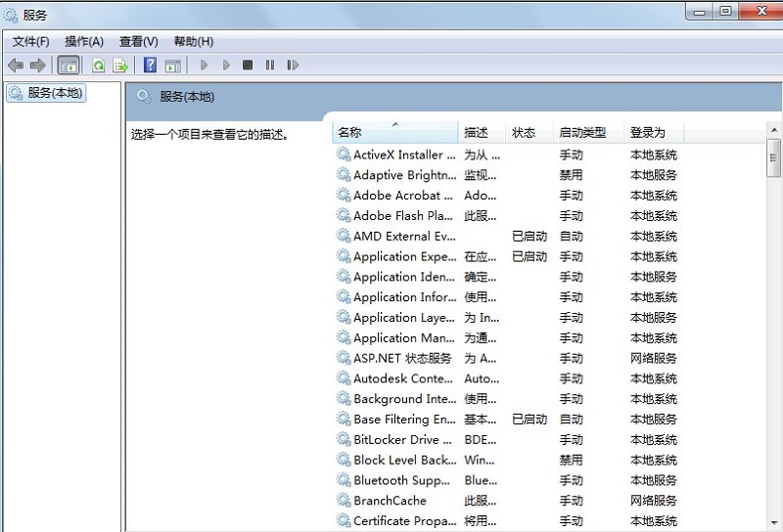
Task: Click 已启动 status of AMD External Events
Action: point(530,236)
